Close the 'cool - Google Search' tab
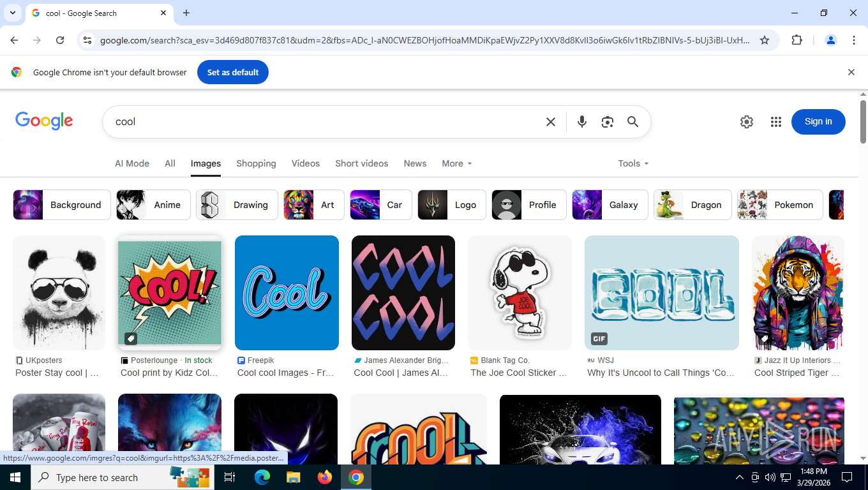Screen dimensions: 868x490 click(163, 13)
